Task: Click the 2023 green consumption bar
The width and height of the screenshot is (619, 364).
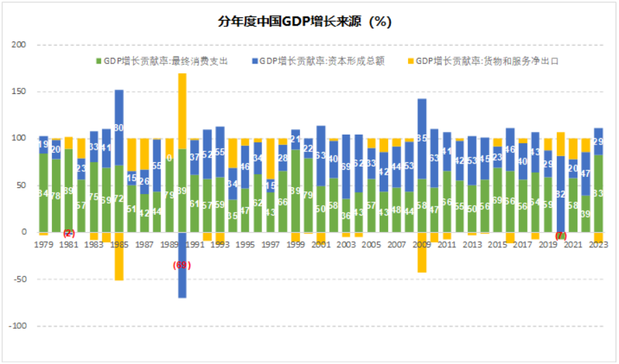Action: (598, 193)
